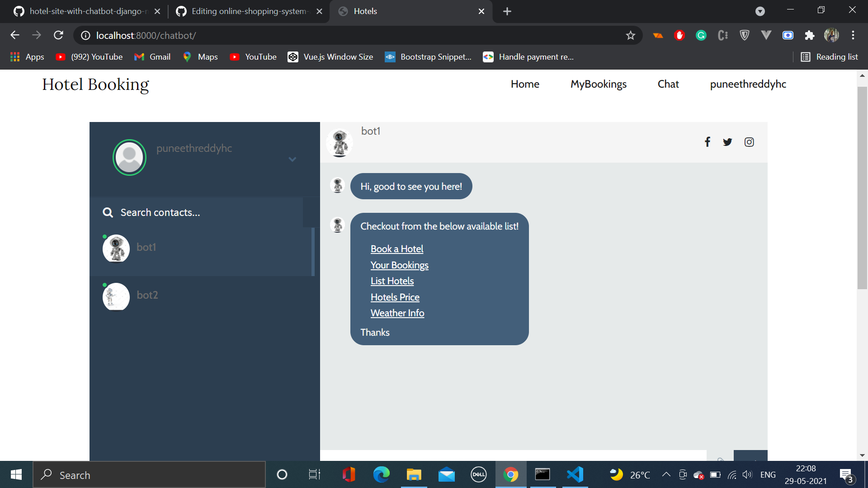Switch to Editing online-shopping-system tab
Screen dimensions: 868x488
click(x=250, y=11)
